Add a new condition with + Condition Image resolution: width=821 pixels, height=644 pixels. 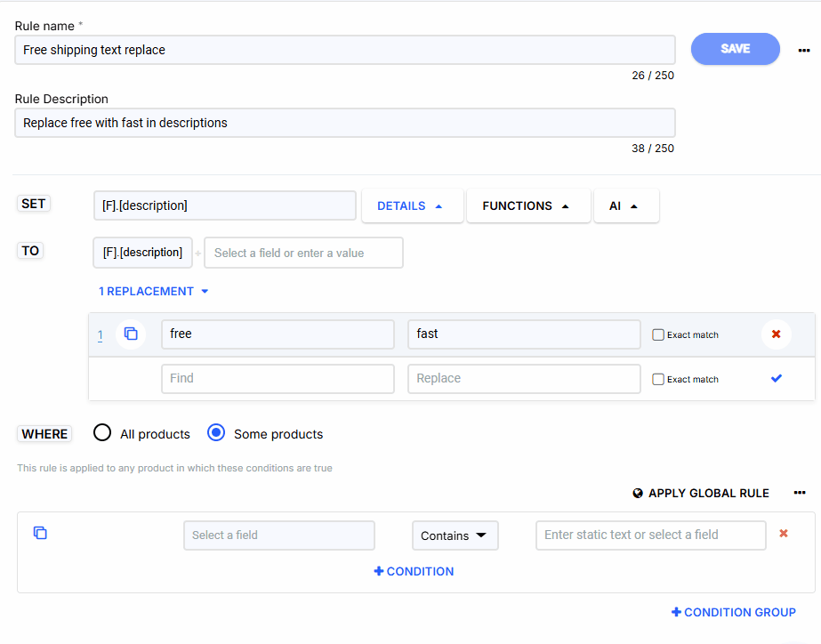click(x=414, y=571)
